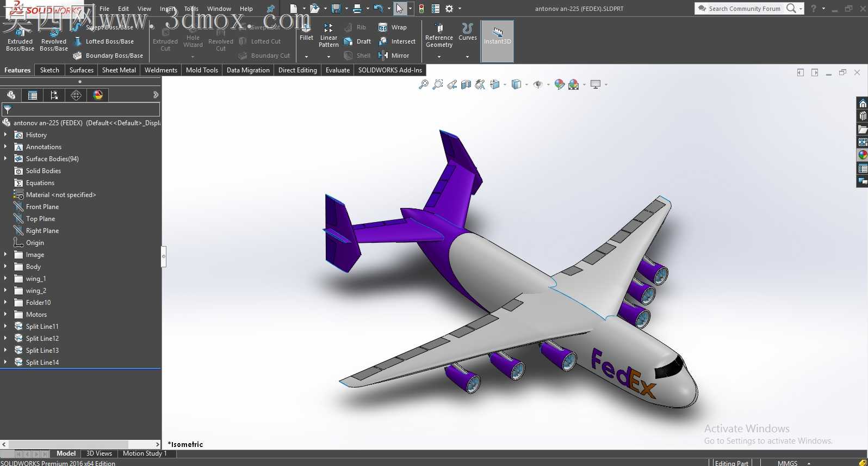Switch to the Surfaces tab
Image resolution: width=868 pixels, height=466 pixels.
point(82,70)
